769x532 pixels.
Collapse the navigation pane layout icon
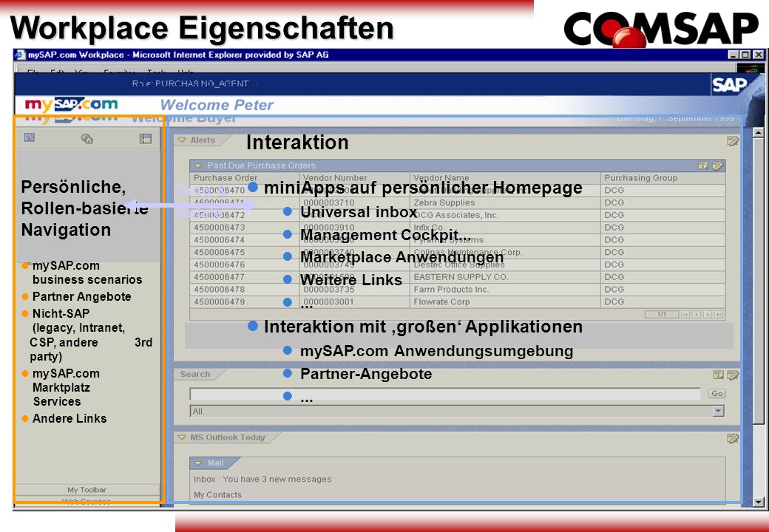click(145, 139)
